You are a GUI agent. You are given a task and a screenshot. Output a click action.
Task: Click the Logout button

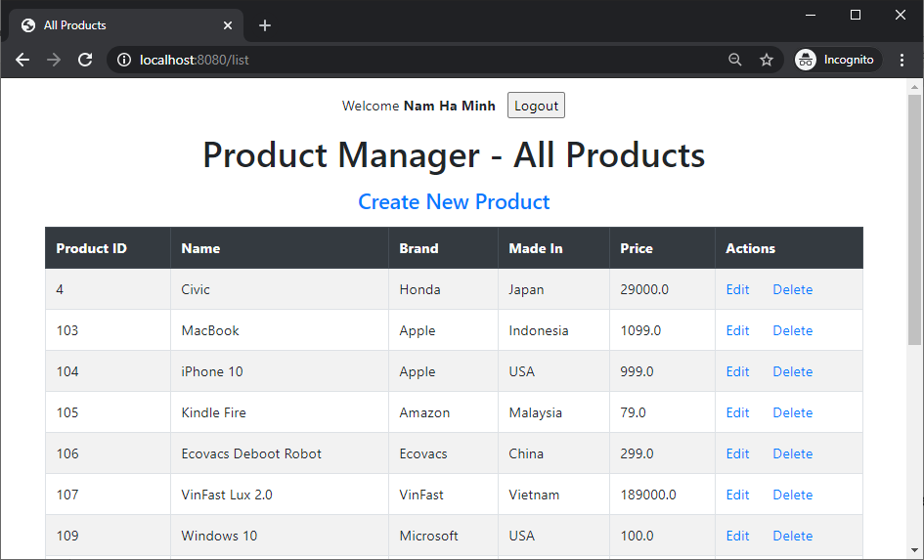[536, 106]
